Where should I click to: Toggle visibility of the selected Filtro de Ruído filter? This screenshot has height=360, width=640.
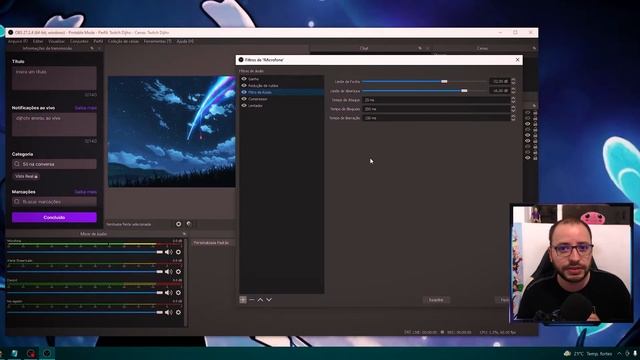244,92
